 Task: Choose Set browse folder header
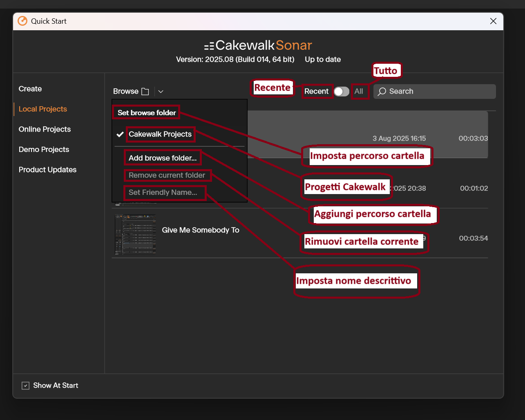[x=147, y=113]
